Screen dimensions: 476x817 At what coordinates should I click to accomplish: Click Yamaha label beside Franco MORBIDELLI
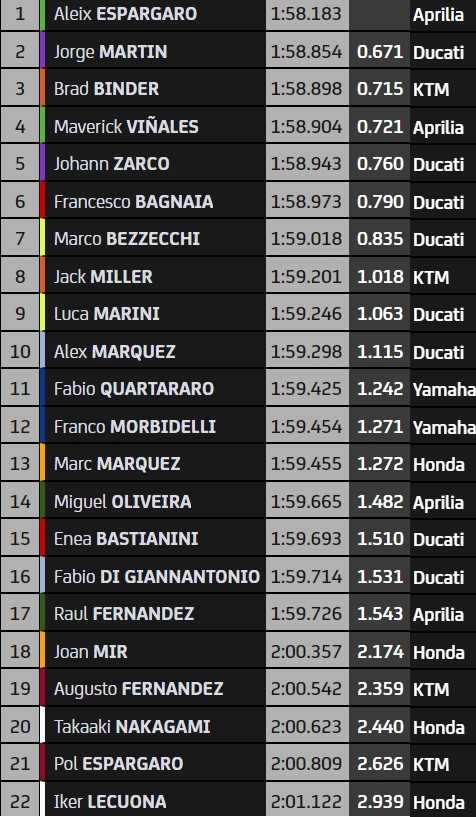click(444, 427)
